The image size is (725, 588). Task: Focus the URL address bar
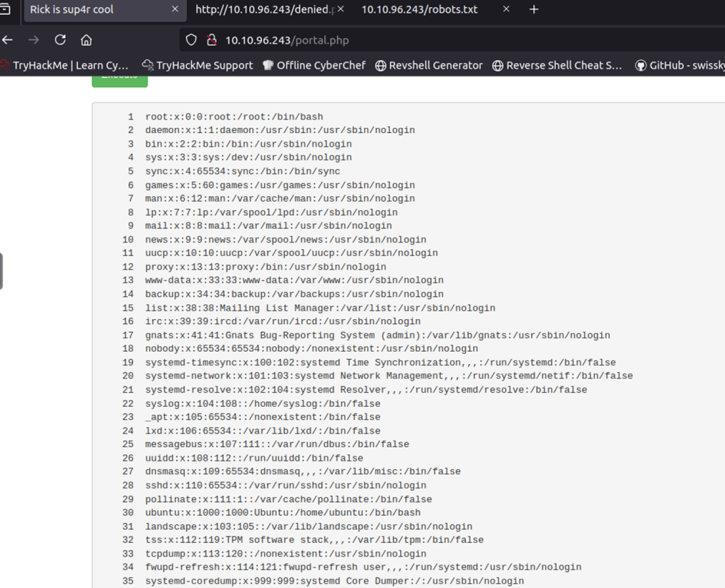(425, 40)
